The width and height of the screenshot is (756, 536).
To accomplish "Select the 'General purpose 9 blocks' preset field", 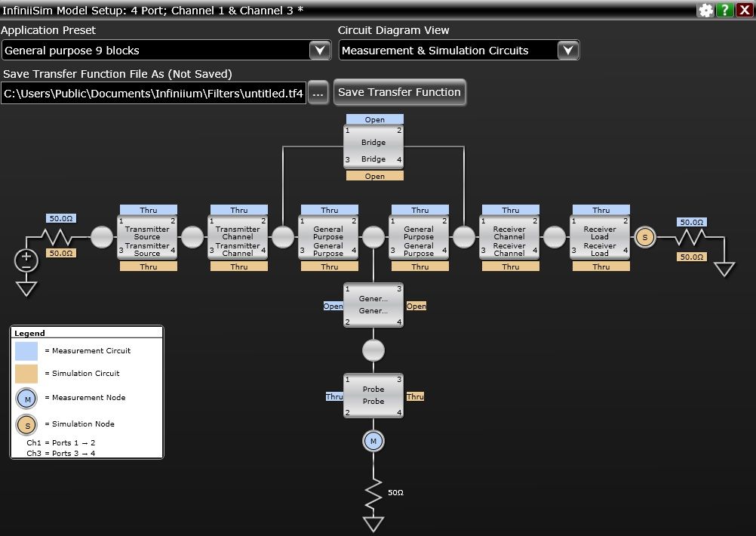I will point(166,50).
